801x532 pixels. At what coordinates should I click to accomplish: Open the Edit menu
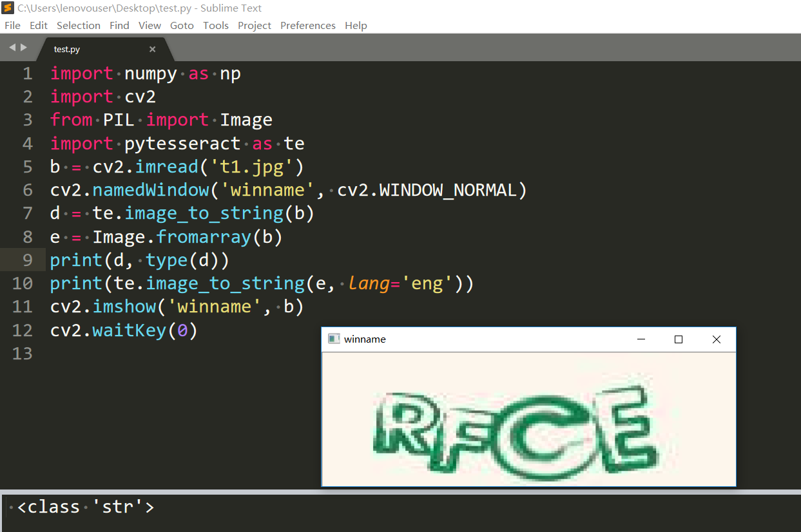coord(39,25)
